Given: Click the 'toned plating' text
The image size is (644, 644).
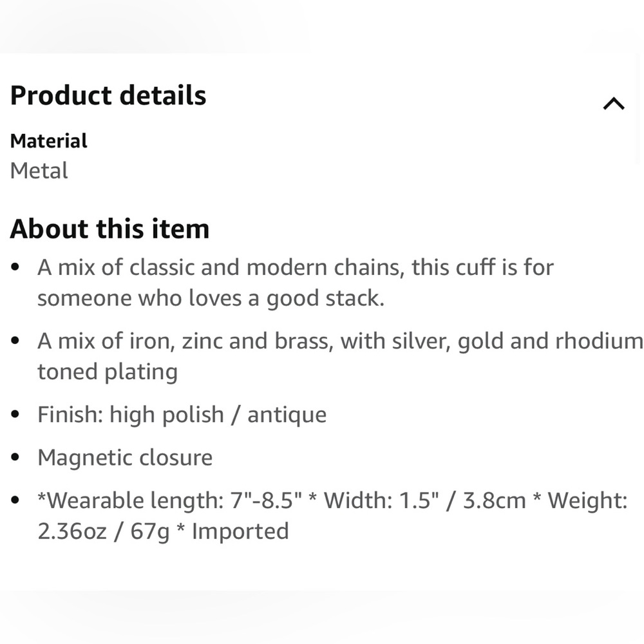Looking at the screenshot, I should point(107,372).
